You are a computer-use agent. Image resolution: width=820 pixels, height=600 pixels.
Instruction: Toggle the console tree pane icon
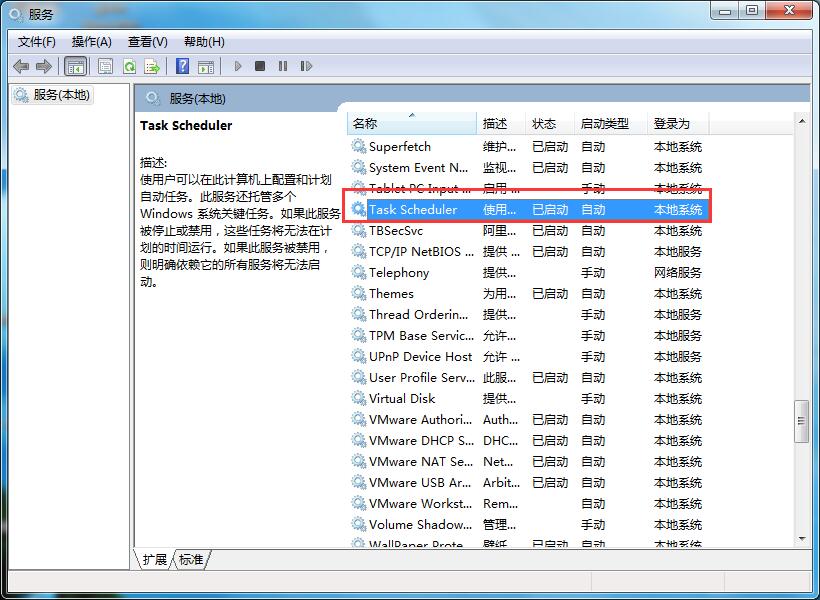pyautogui.click(x=76, y=66)
